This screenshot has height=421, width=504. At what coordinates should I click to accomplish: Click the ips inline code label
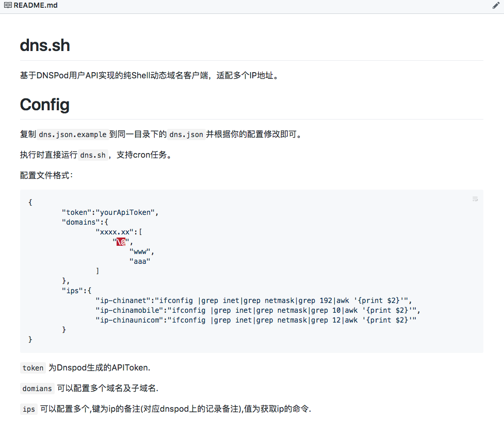[x=28, y=409]
